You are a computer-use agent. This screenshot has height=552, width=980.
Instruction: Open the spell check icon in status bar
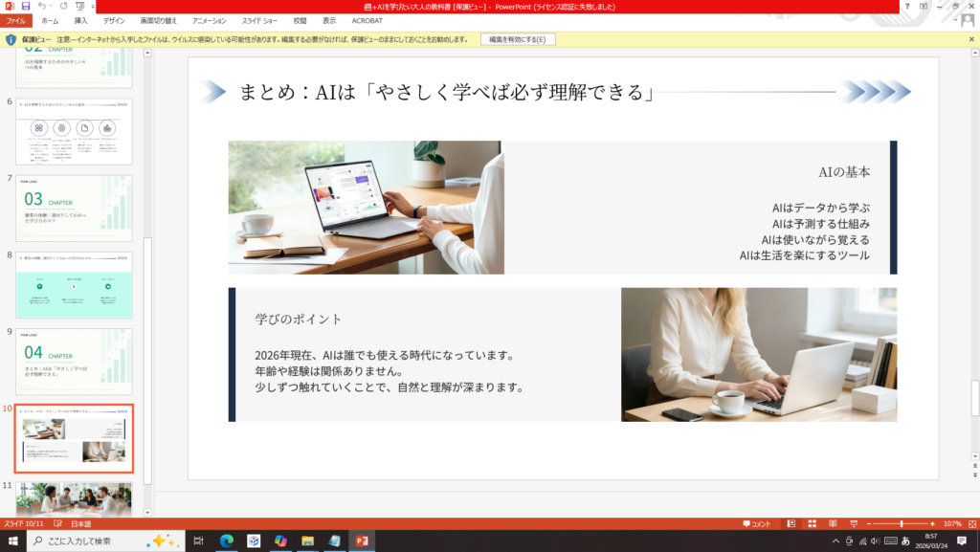(x=57, y=524)
